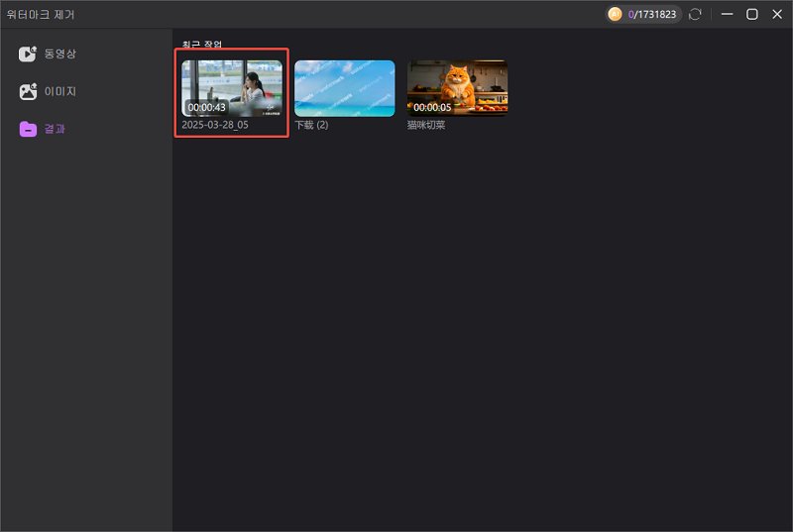The image size is (793, 532).
Task: Click the AI credits coin icon
Action: point(615,14)
